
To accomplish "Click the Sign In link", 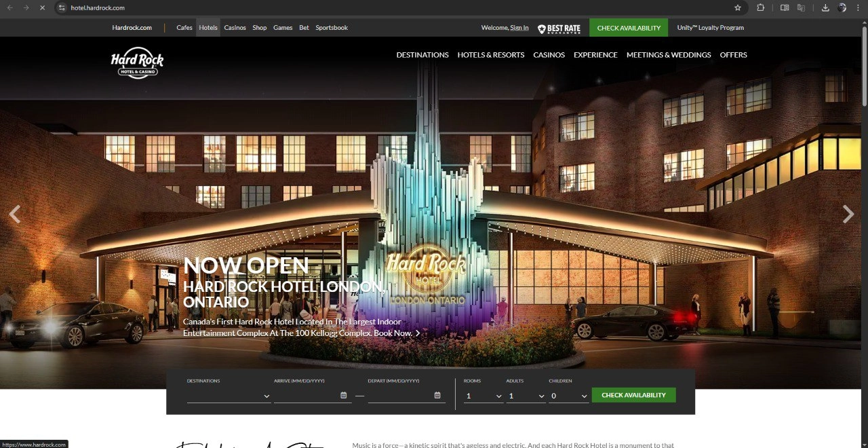I will pyautogui.click(x=519, y=28).
